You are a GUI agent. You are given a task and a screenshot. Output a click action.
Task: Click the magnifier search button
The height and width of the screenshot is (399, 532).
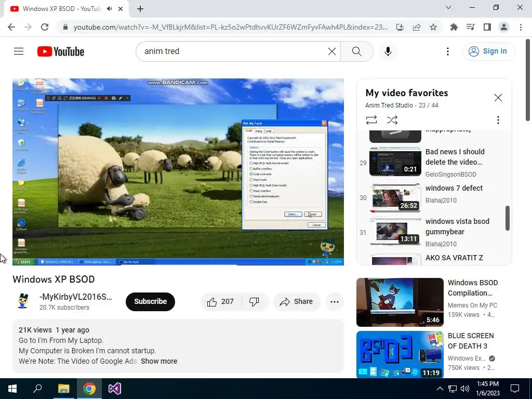[356, 51]
